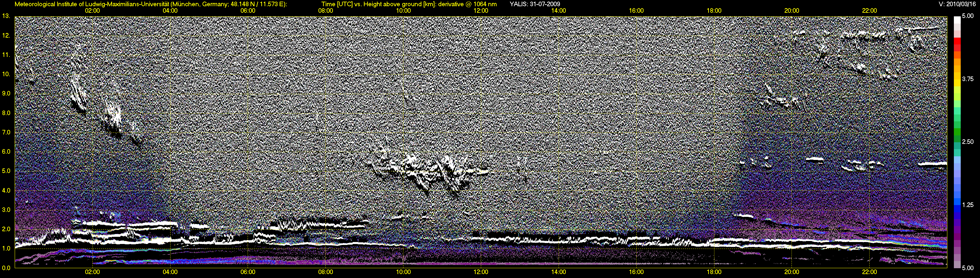The image size is (980, 278).
Task: Click the 22:00 label on the top time axis
Action: click(x=870, y=11)
